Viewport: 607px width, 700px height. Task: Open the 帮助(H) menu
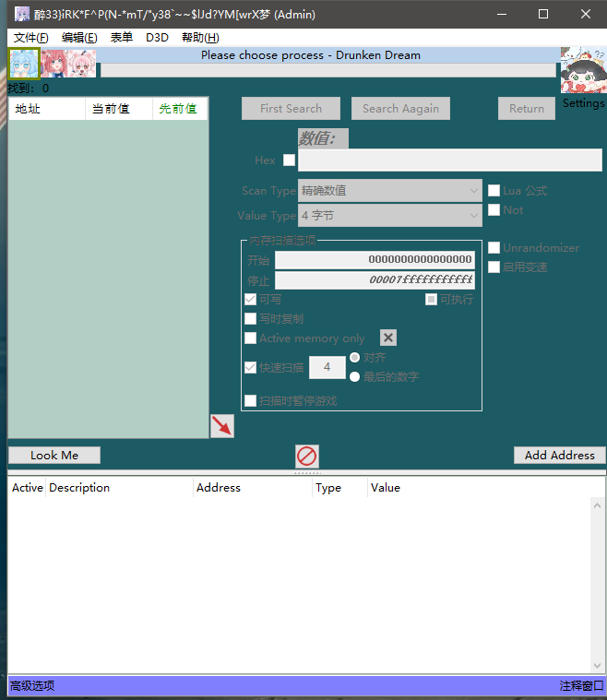200,38
